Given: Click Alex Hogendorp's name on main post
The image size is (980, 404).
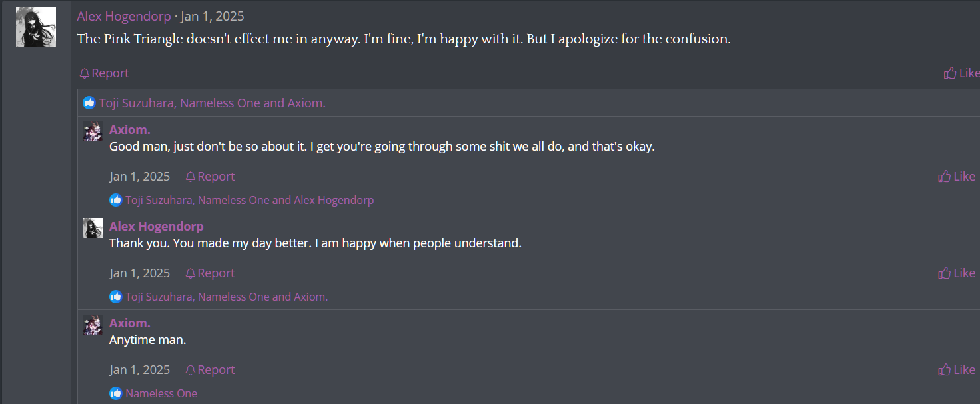Looking at the screenshot, I should tap(123, 16).
